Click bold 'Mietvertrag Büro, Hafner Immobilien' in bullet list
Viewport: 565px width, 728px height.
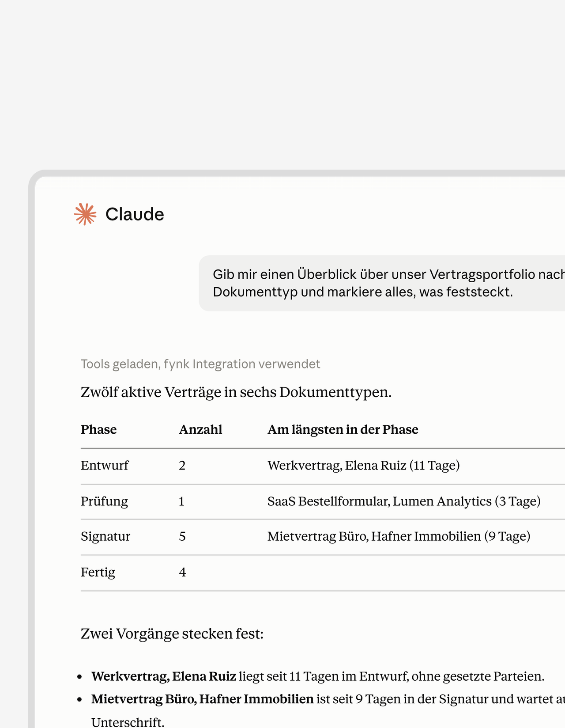(203, 699)
